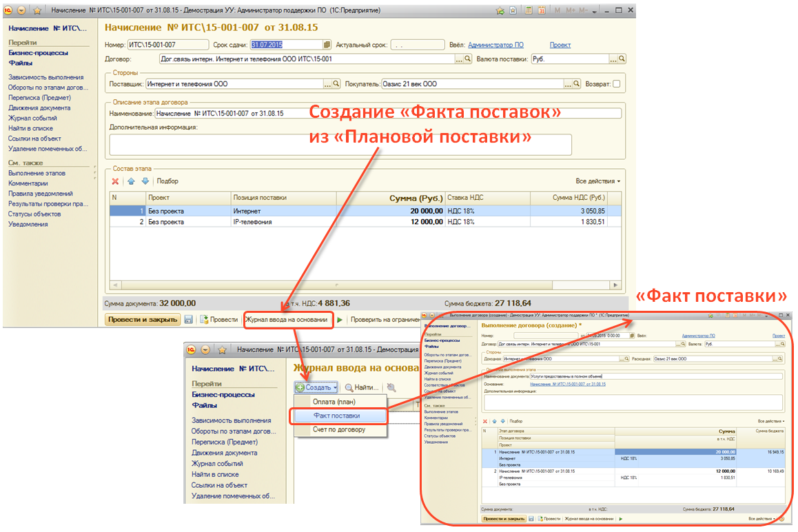
Task: Open selection list button for Договор field
Action: (460, 59)
